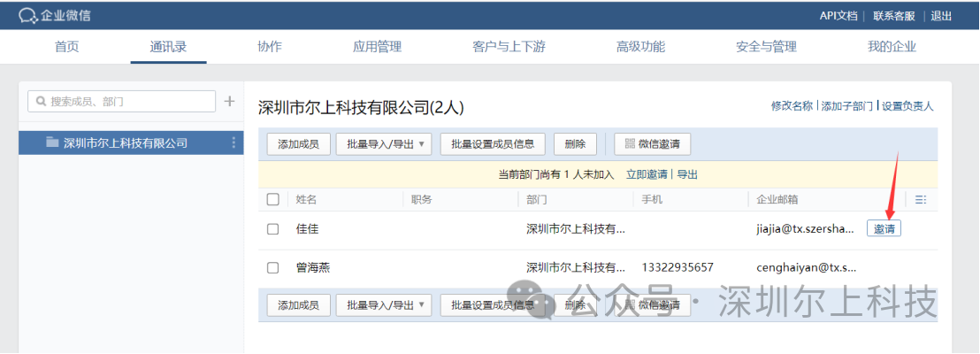Click the WeChat Work logo
Image resolution: width=980 pixels, height=354 pixels.
click(55, 15)
